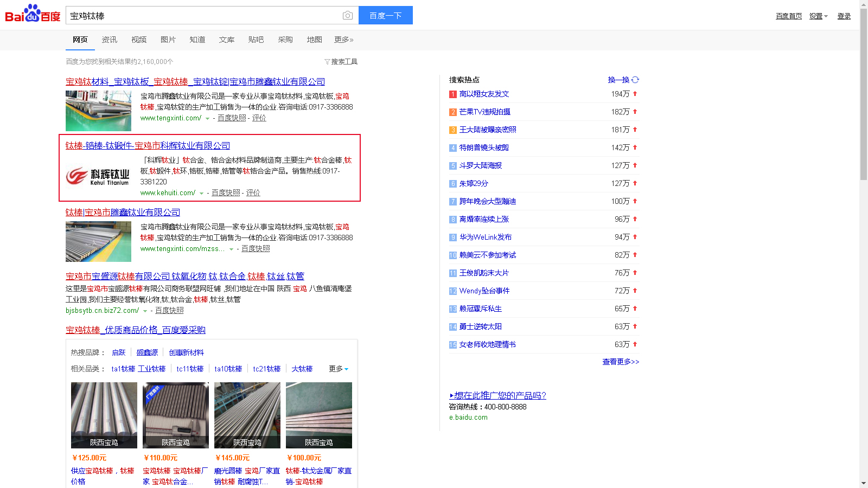868x488 pixels.
Task: Open 想在此推广您的产品吗? link
Action: click(497, 396)
